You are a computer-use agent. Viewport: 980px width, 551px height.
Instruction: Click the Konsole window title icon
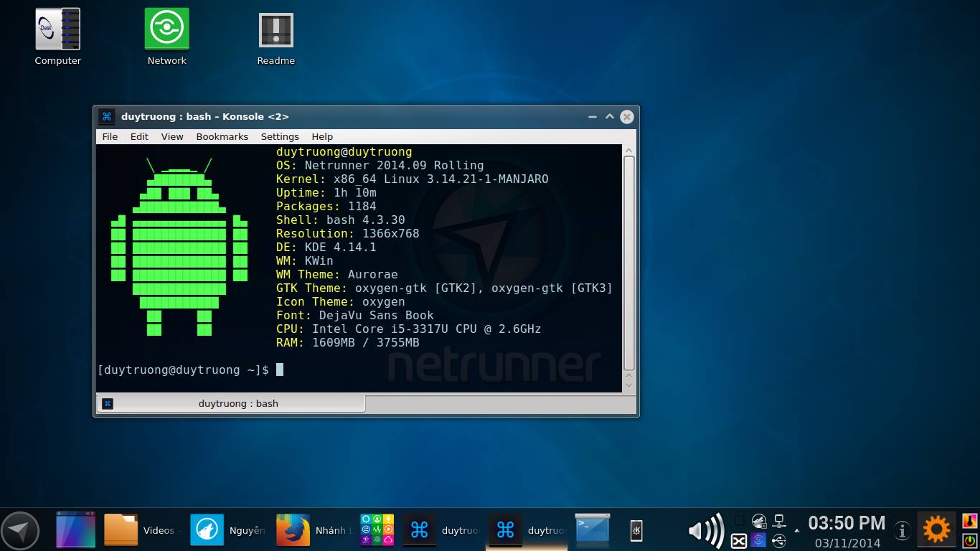(106, 116)
